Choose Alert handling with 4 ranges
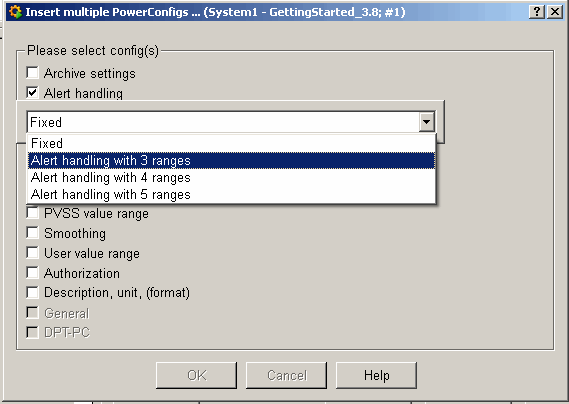569x404 pixels. tap(231, 177)
